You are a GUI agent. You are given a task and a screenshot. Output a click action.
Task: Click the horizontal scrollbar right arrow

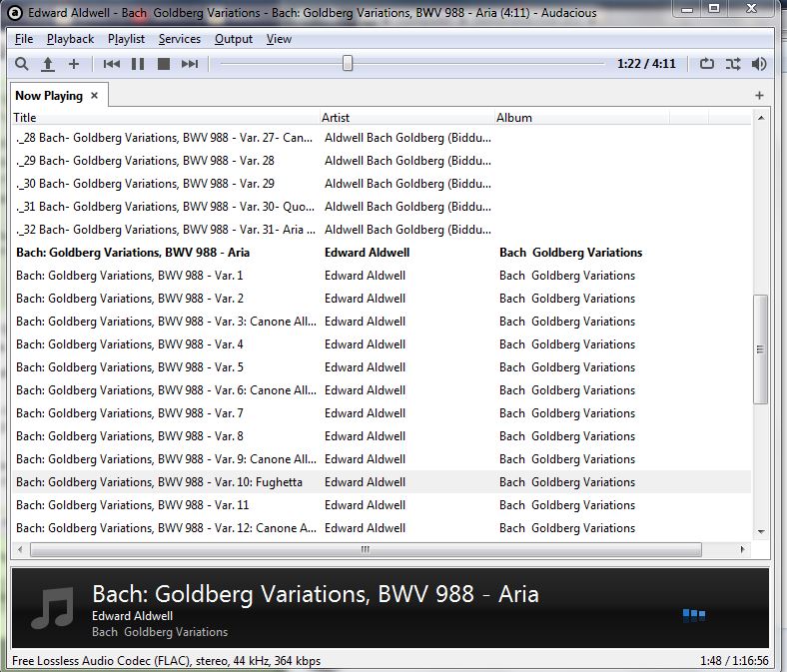coord(742,549)
